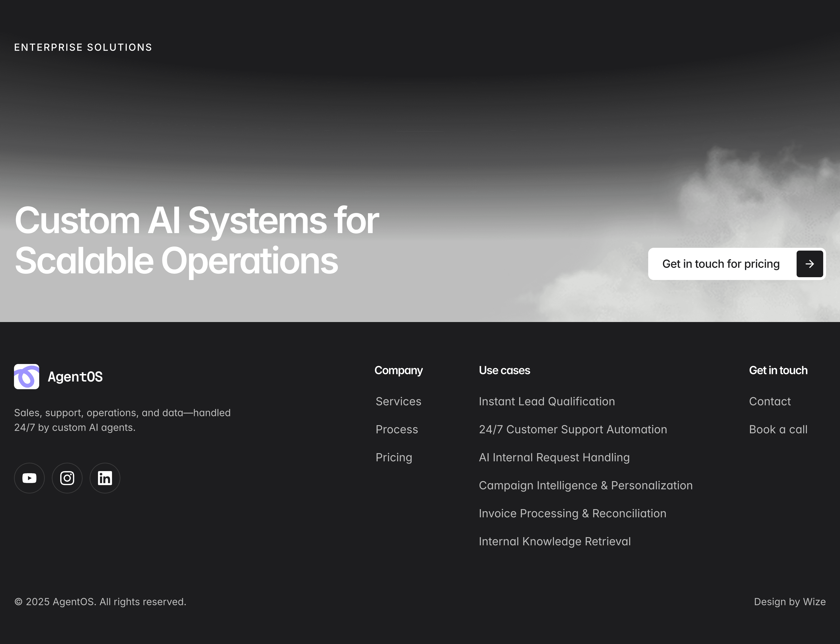Screen dimensions: 840x644
Task: Select 24/7 Customer Support Automation link
Action: tap(573, 429)
